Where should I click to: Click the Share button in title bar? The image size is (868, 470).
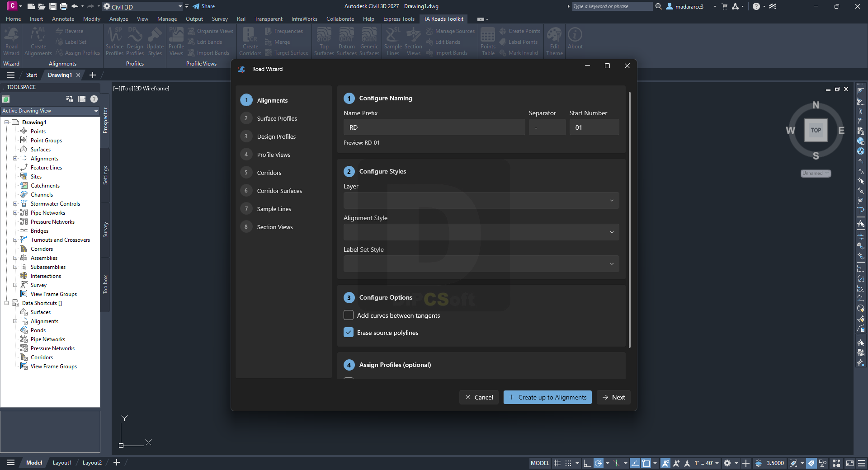click(204, 6)
